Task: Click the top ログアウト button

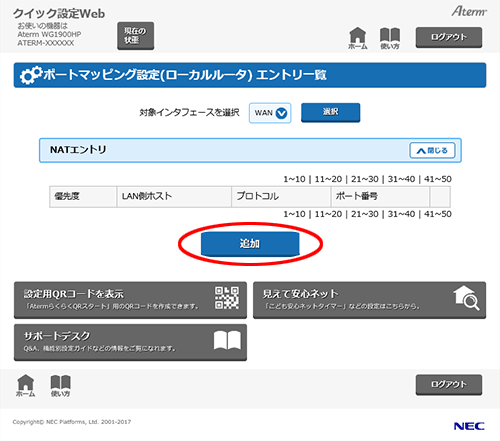Action: pos(449,37)
